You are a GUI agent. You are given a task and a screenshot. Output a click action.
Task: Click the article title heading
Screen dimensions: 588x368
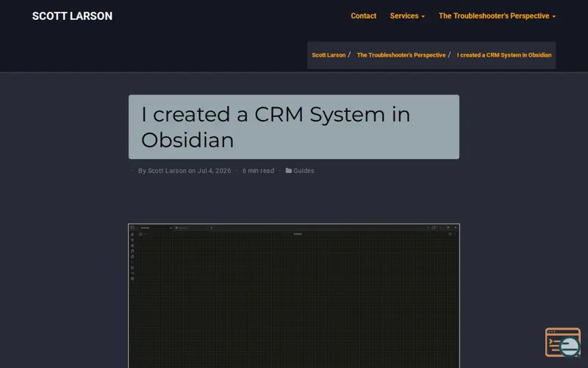point(293,127)
